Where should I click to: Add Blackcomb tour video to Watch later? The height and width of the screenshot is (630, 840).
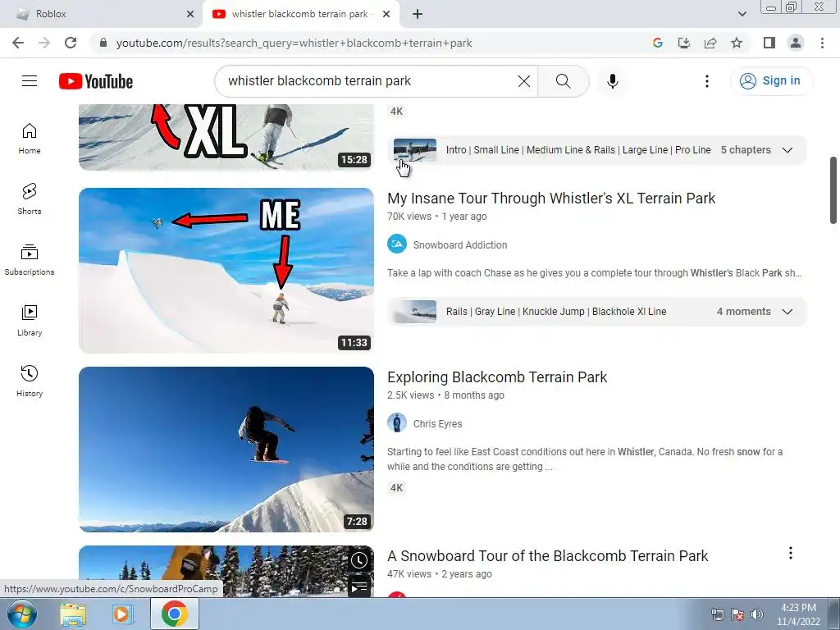pyautogui.click(x=359, y=560)
